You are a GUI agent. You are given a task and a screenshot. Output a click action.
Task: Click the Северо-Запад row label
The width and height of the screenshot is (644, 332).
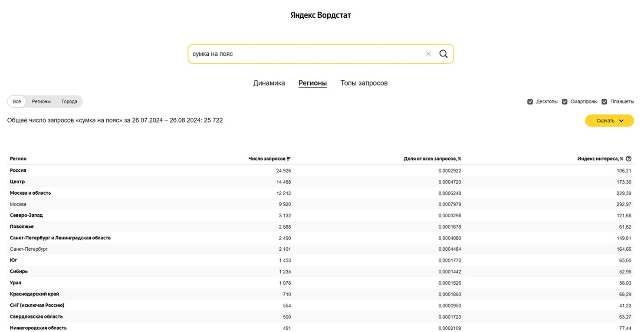click(26, 215)
